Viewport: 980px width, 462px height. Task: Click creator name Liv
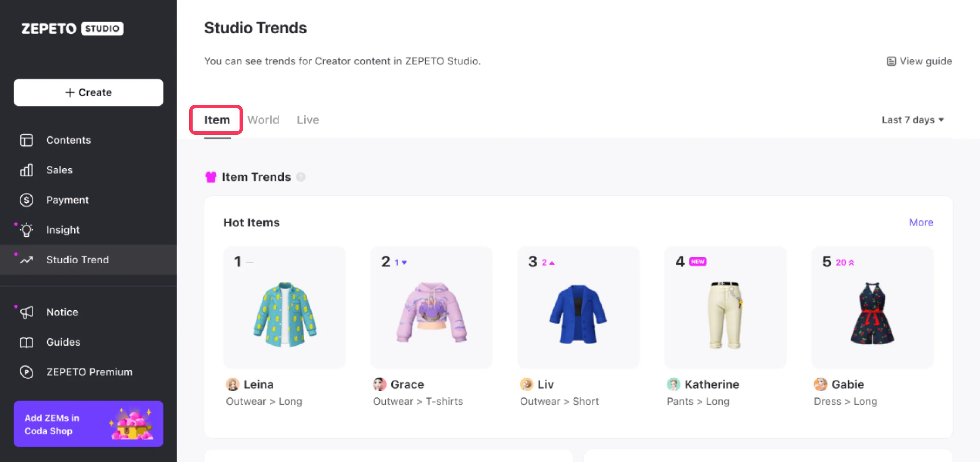pyautogui.click(x=545, y=384)
